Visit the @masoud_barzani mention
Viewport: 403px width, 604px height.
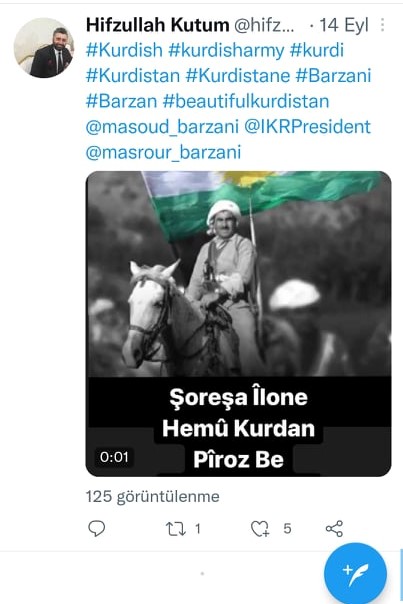pyautogui.click(x=162, y=127)
